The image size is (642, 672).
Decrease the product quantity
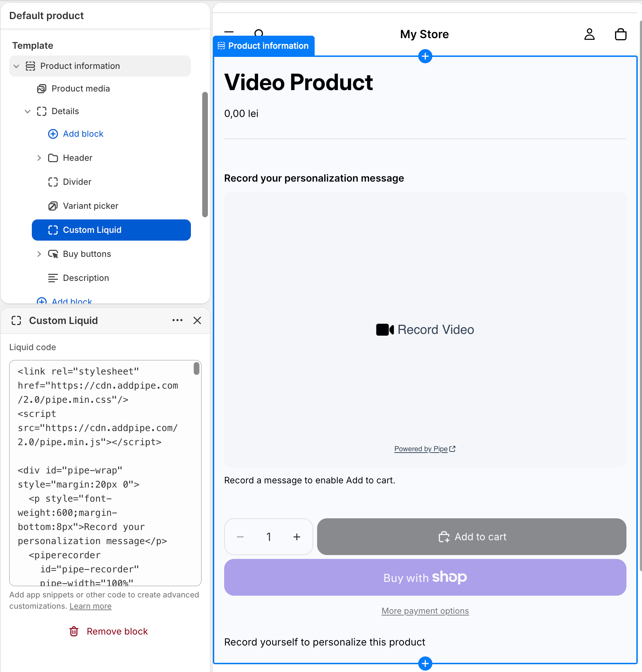pyautogui.click(x=240, y=537)
